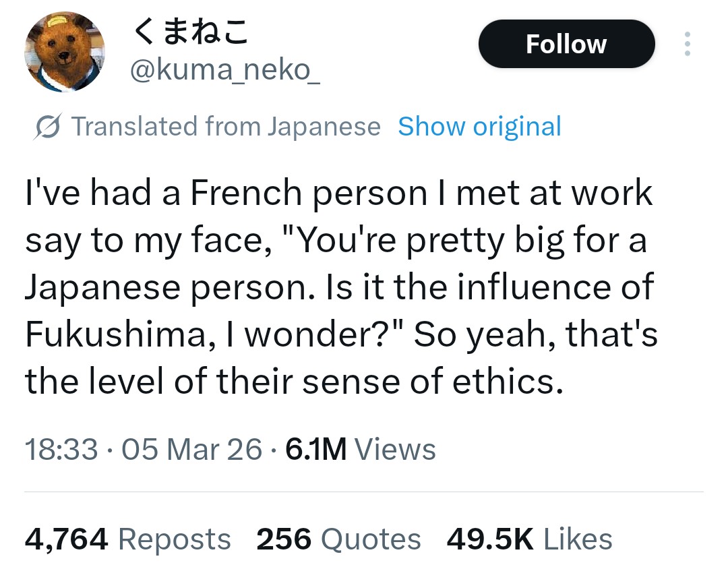Open the 4,764 Reposts list
The width and height of the screenshot is (728, 565).
tap(128, 539)
